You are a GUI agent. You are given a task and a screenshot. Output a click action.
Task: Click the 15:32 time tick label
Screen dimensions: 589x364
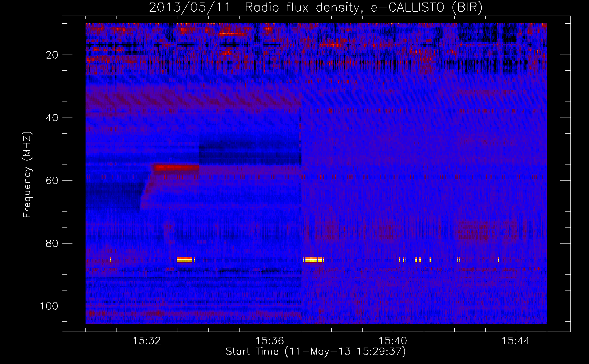pyautogui.click(x=147, y=341)
